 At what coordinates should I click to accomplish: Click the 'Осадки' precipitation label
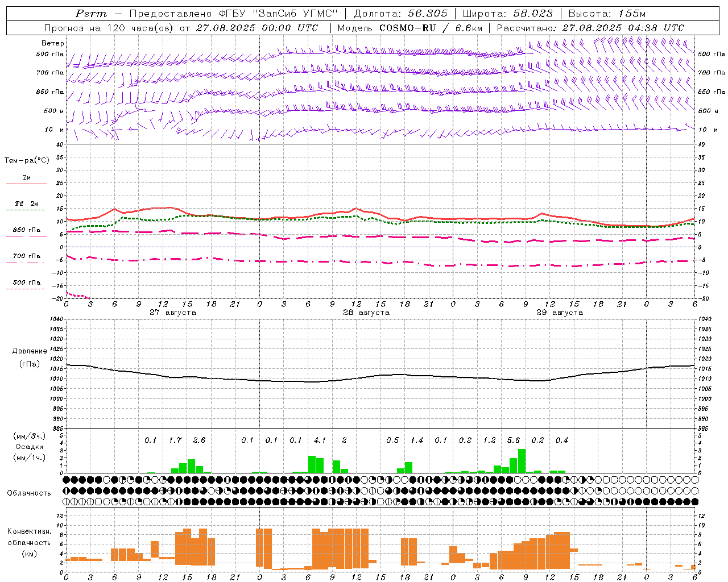click(x=29, y=447)
